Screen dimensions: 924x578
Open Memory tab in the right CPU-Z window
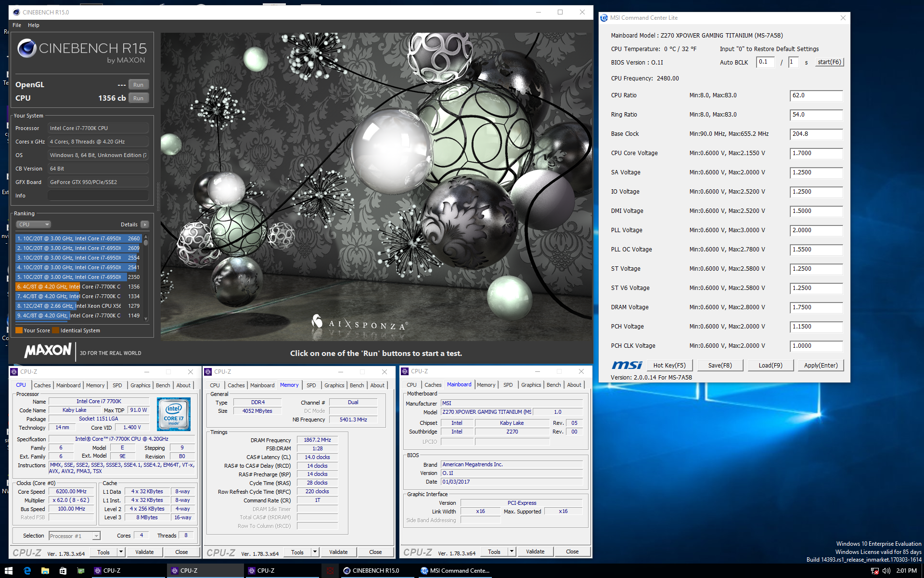pyautogui.click(x=486, y=385)
